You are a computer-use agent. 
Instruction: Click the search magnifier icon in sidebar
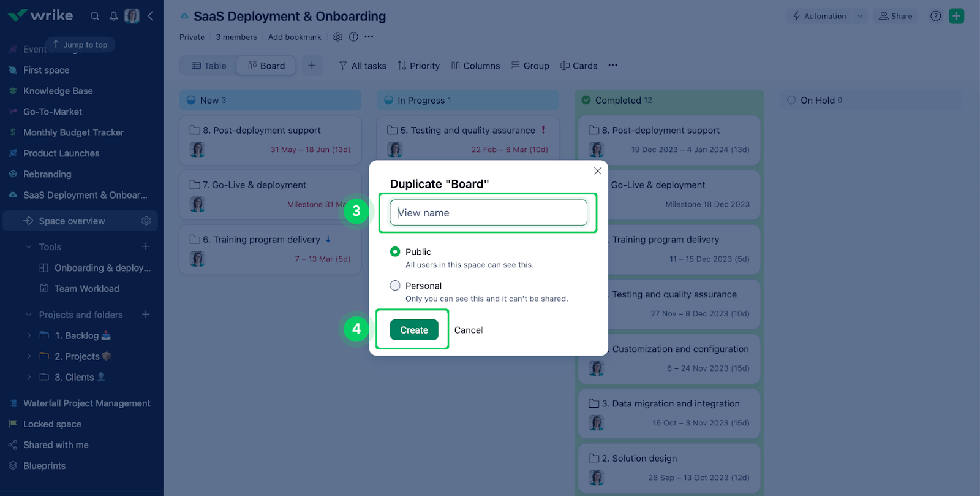(95, 16)
